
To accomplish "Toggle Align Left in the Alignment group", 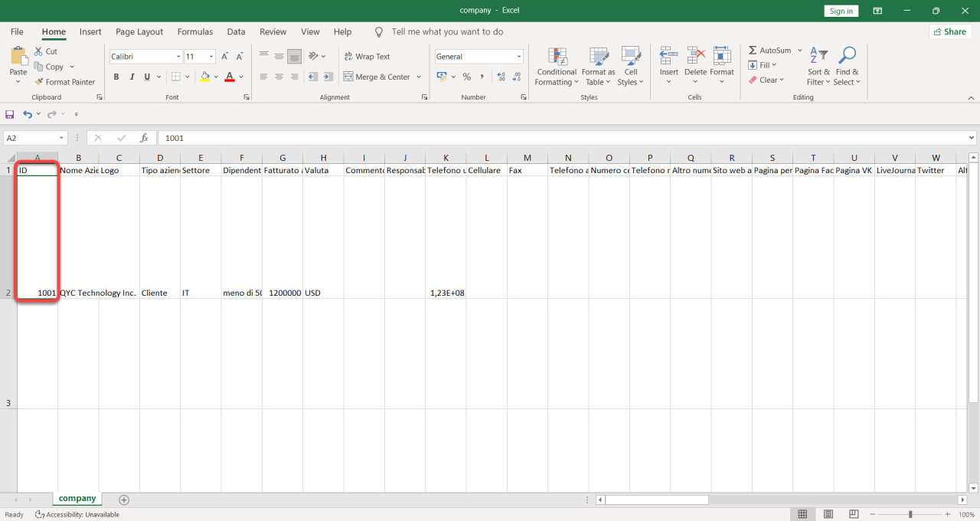I will (263, 77).
